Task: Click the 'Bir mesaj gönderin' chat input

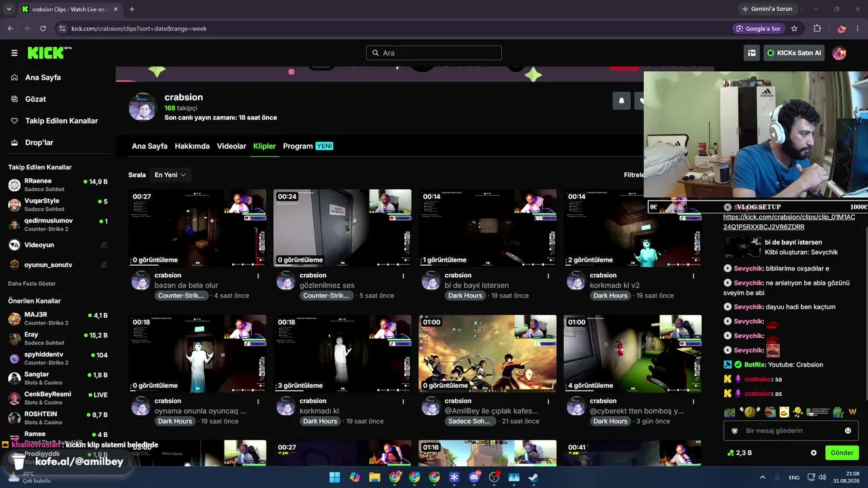Action: [790, 430]
